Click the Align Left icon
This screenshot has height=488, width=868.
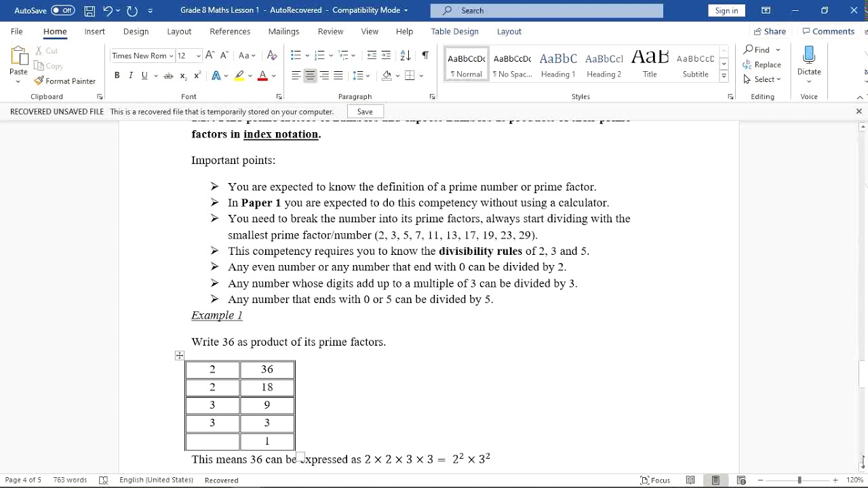296,75
